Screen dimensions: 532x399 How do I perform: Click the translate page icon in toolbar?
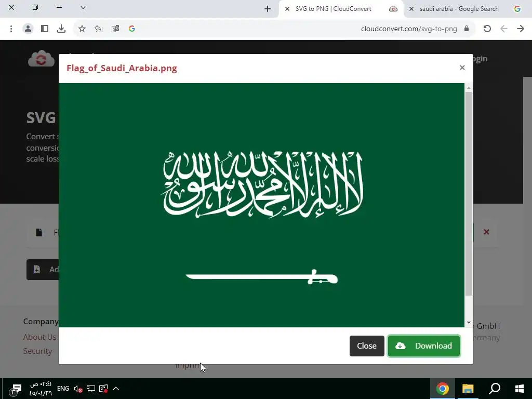click(x=115, y=29)
